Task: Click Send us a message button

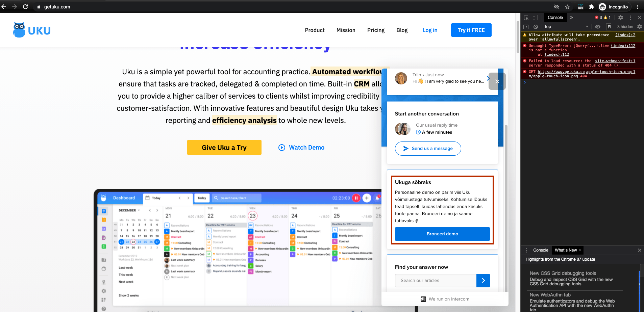Action: coord(428,149)
